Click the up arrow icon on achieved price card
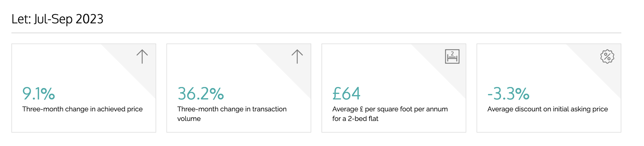Screen dimensions: 644x146 coord(142,57)
